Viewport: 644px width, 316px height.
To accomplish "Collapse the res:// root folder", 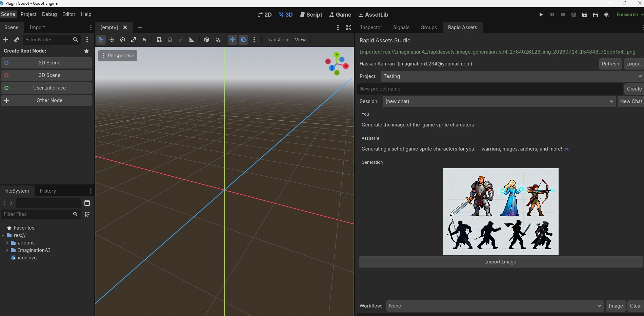I will pyautogui.click(x=3, y=235).
